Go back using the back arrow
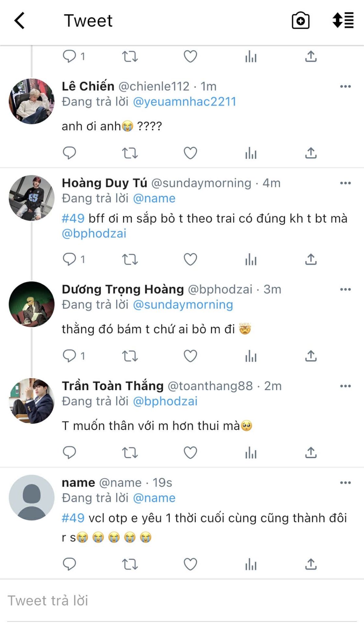The image size is (364, 625). (x=20, y=21)
